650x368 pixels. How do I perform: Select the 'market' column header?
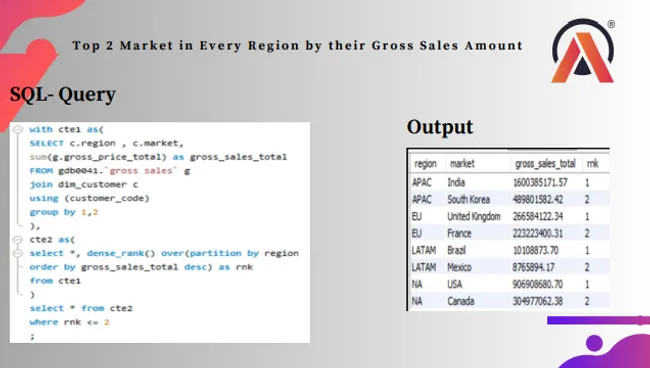tap(462, 164)
